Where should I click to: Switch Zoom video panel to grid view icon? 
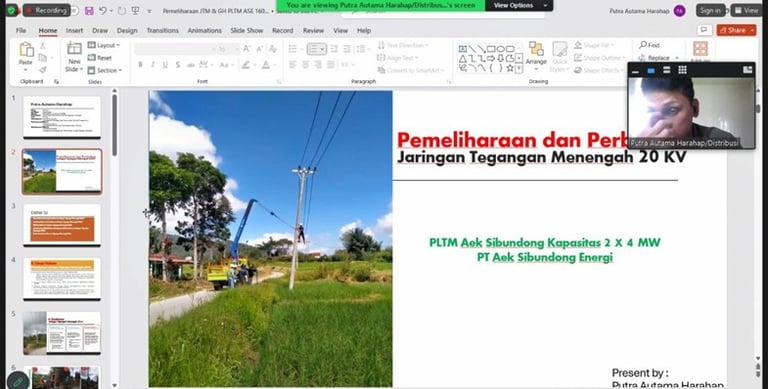tap(682, 71)
